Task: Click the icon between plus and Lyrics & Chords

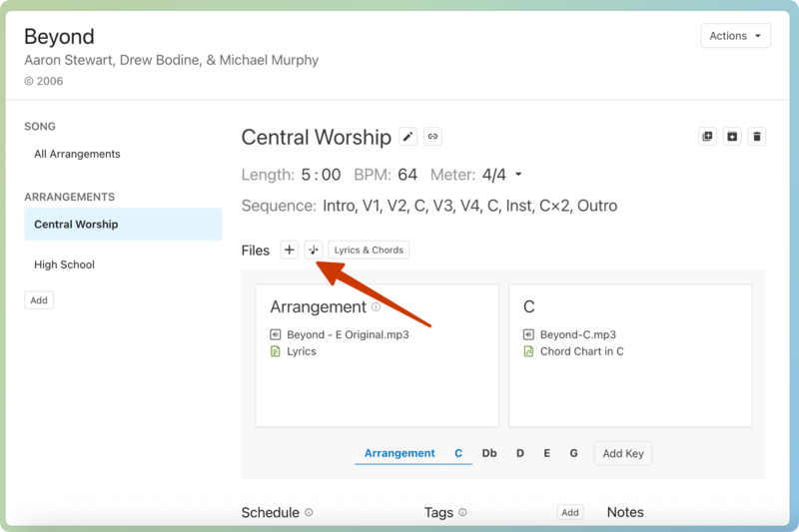Action: 314,251
